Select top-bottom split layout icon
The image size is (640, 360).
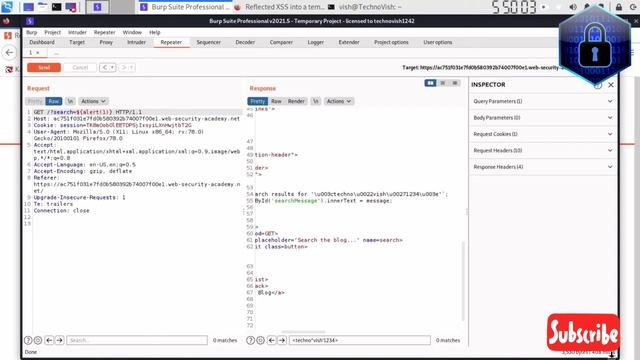point(442,83)
